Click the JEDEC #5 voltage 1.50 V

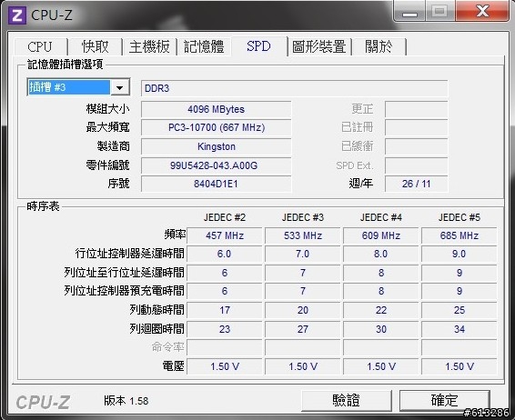pos(459,366)
